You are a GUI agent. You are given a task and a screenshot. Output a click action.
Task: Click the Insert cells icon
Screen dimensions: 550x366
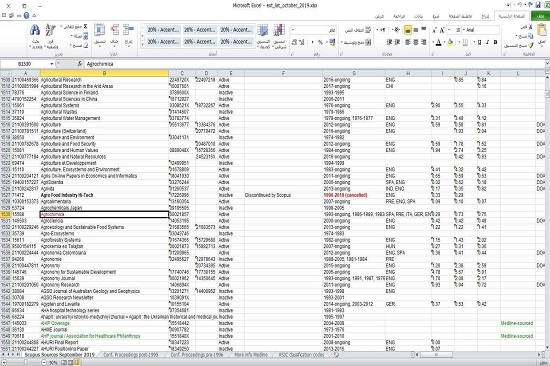(129, 30)
